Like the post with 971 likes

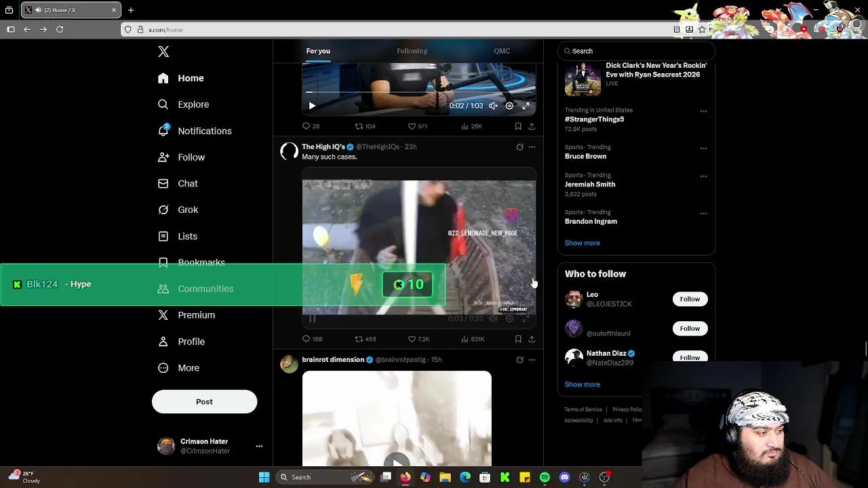tap(417, 126)
